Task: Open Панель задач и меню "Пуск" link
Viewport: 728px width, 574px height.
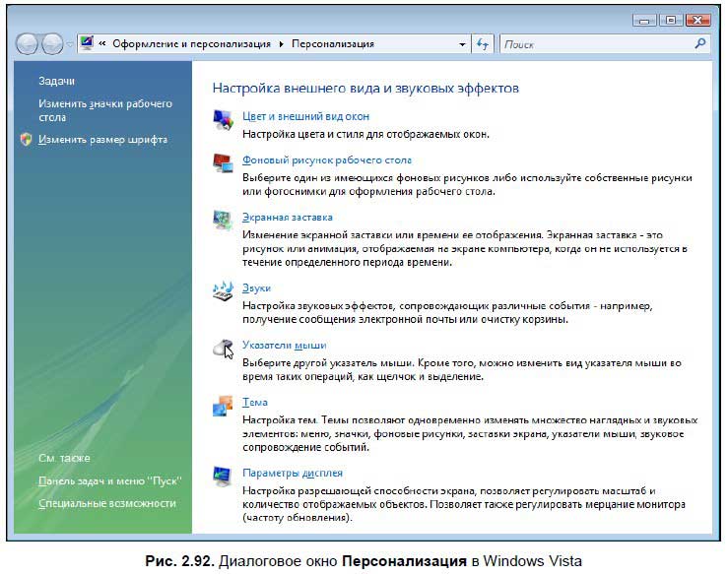Action: (109, 481)
